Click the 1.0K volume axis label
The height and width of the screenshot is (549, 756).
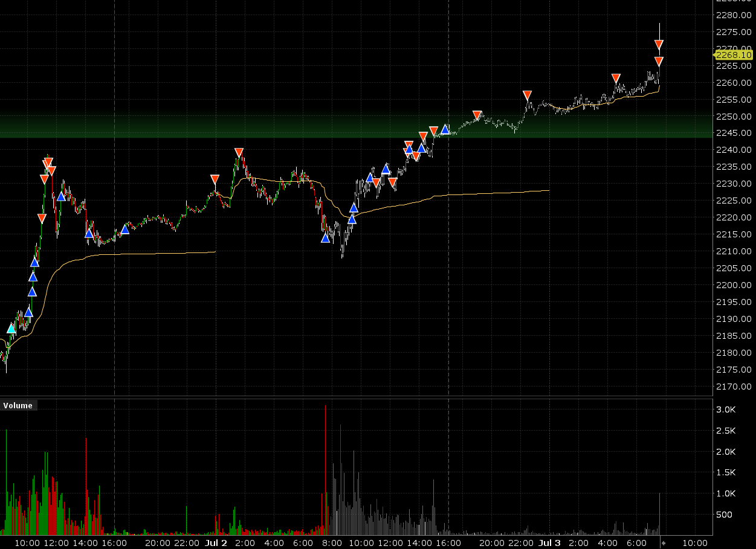726,493
